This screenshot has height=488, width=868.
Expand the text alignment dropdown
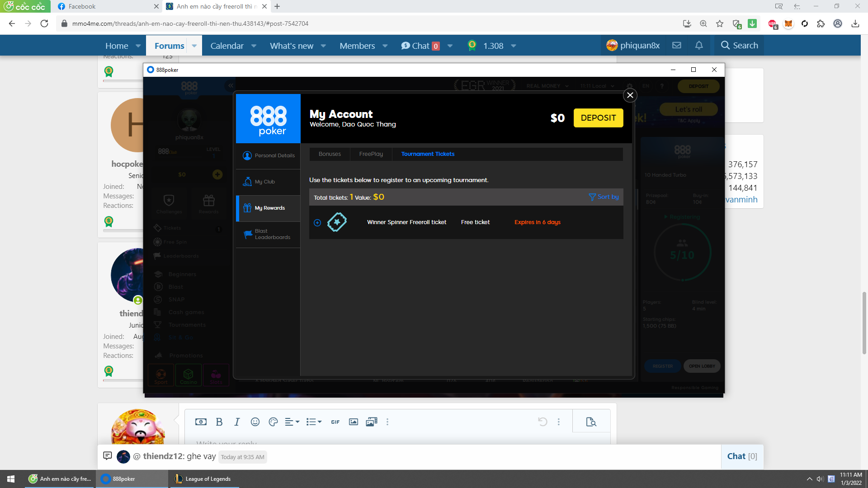click(292, 422)
